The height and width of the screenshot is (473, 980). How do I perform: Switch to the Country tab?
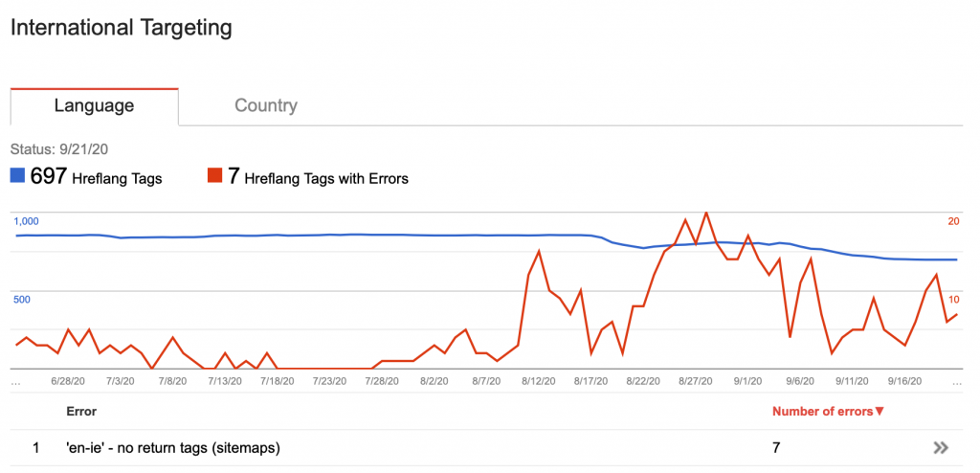(266, 105)
